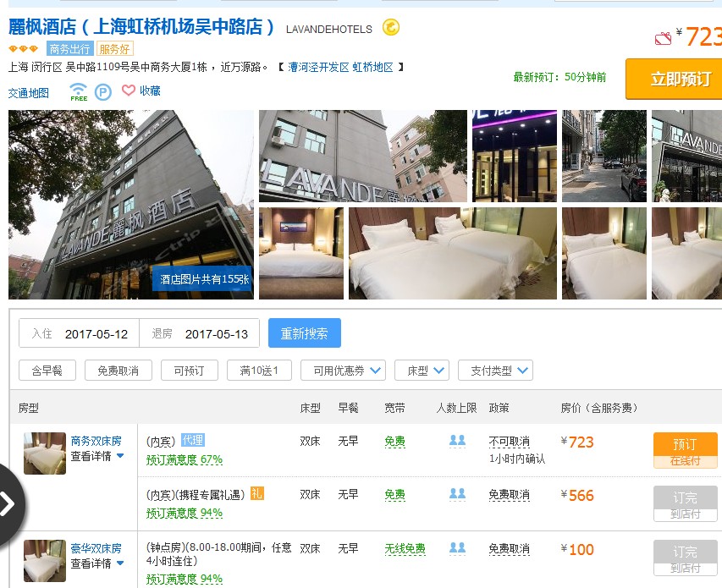Click the gold coin badge beside LAVANDEHOTELS
The height and width of the screenshot is (588, 722).
pyautogui.click(x=391, y=28)
